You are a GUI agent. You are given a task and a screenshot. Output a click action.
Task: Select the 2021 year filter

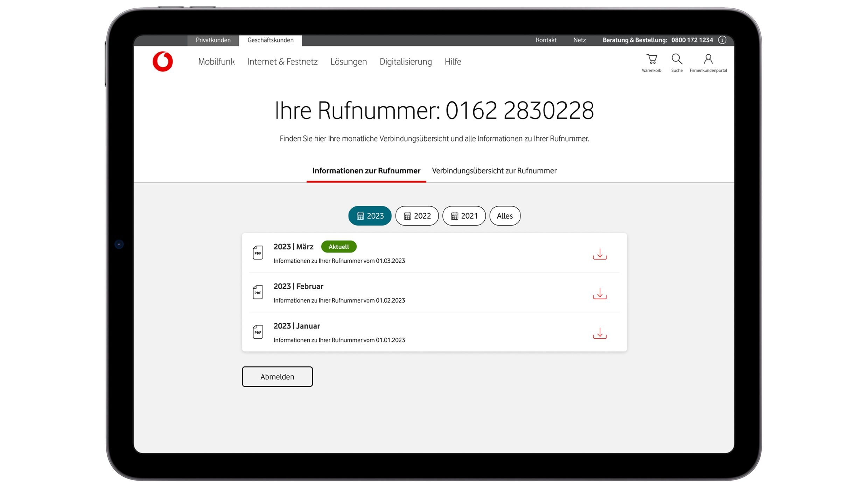click(464, 216)
